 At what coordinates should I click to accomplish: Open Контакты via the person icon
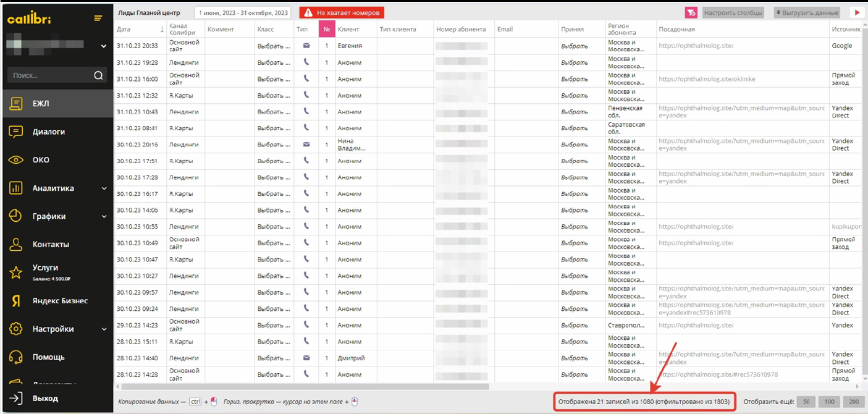tap(15, 245)
